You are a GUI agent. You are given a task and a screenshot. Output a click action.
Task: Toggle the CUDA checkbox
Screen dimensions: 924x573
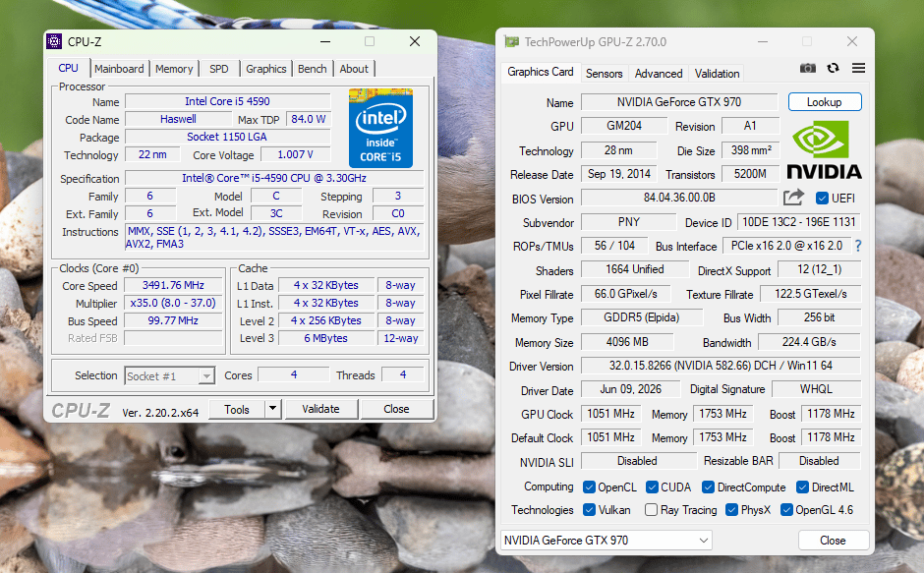pyautogui.click(x=652, y=487)
